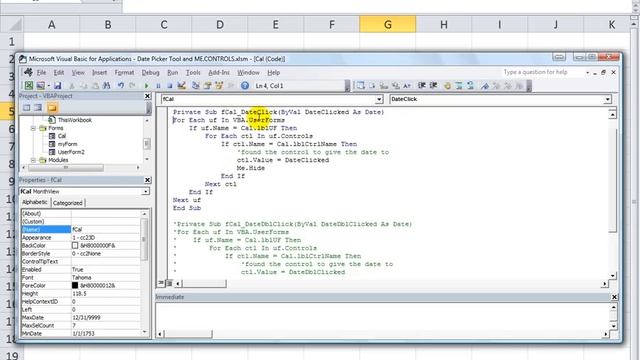Click the Comment Block icon

[x=459, y=85]
